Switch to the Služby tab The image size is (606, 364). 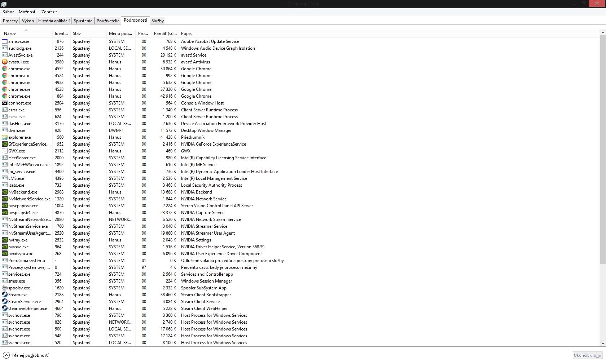click(158, 21)
